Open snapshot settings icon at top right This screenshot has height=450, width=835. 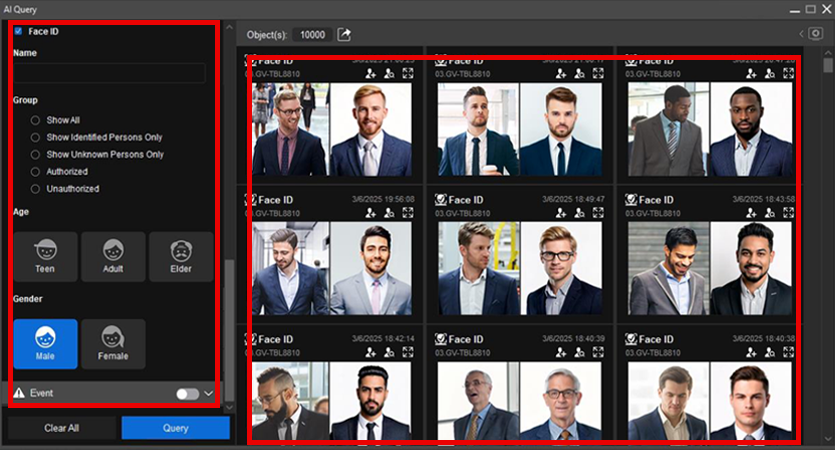[x=815, y=34]
